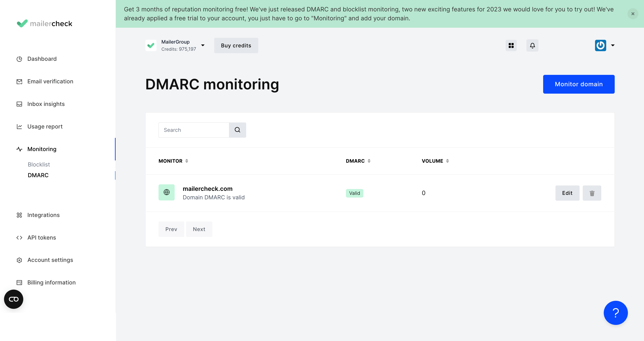This screenshot has height=341, width=644.
Task: Open the Dashboard page
Action: 42,59
